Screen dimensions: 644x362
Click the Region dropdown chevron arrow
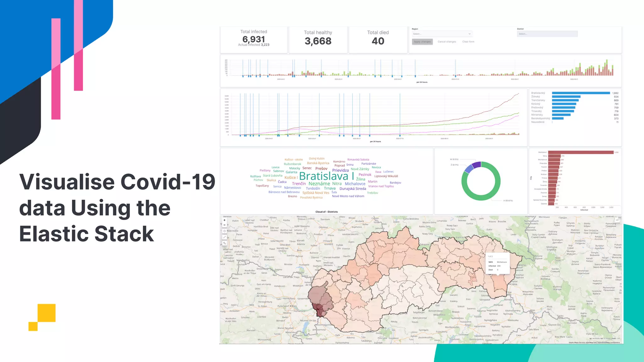coord(469,34)
